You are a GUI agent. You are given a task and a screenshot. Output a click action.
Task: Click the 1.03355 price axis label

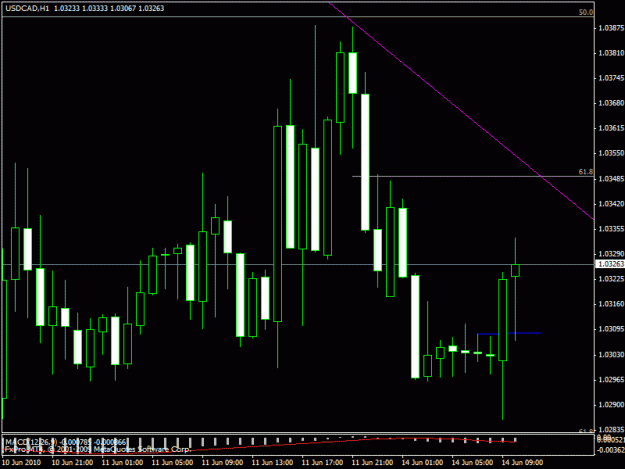(x=611, y=229)
